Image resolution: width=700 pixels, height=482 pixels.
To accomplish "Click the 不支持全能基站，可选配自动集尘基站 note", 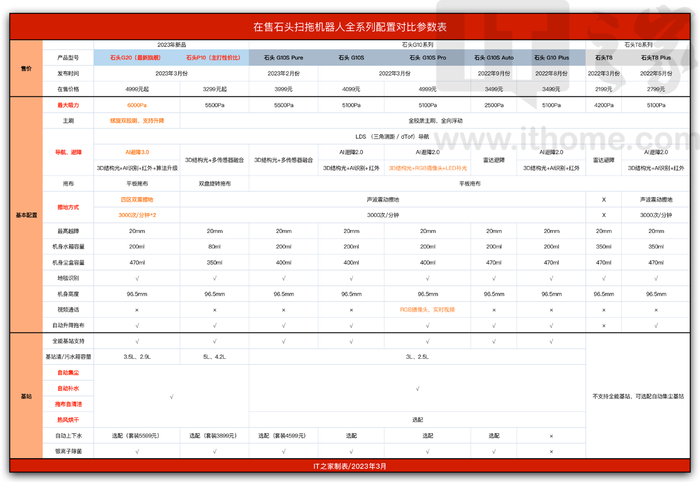I will pos(638,396).
